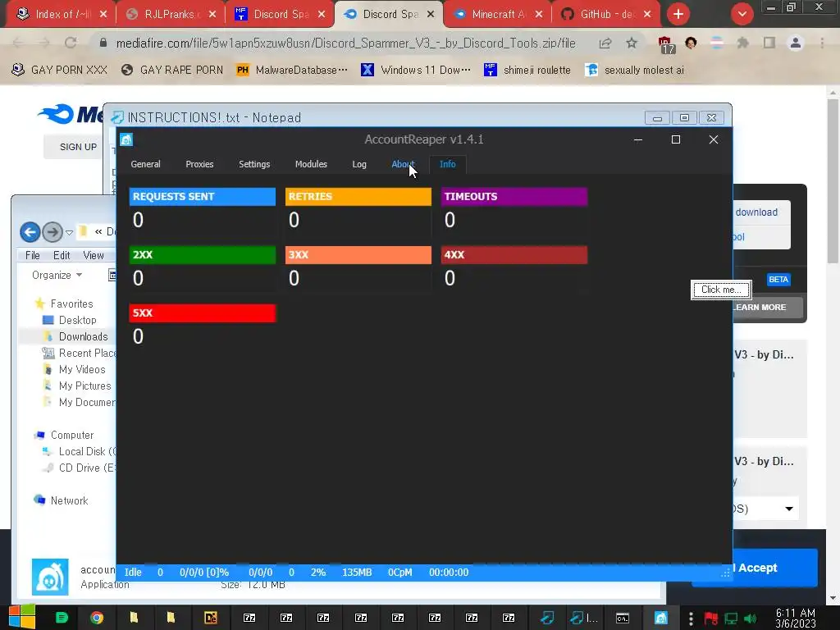
Task: Bookmark this page with the star icon
Action: [x=632, y=43]
